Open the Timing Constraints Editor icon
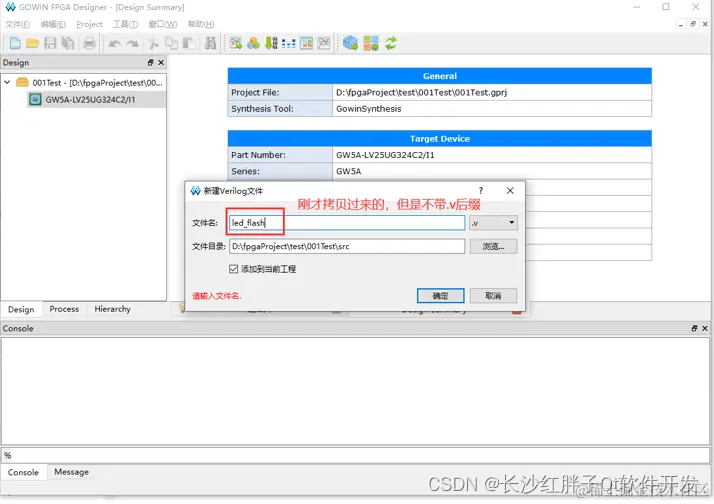The image size is (714, 504). pos(324,43)
